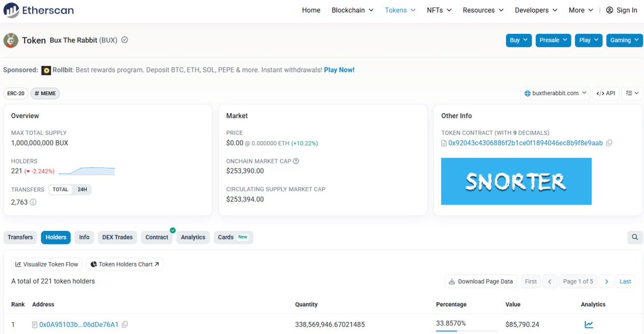Click the ERC-20 tag
The height and width of the screenshot is (334, 644).
15,93
